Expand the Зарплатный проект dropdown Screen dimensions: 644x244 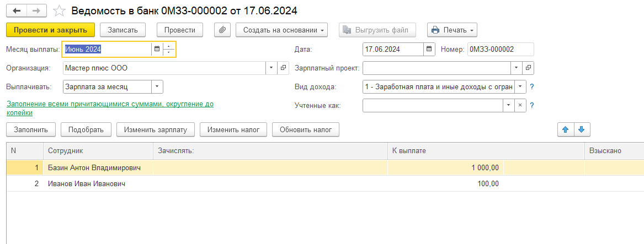click(517, 68)
